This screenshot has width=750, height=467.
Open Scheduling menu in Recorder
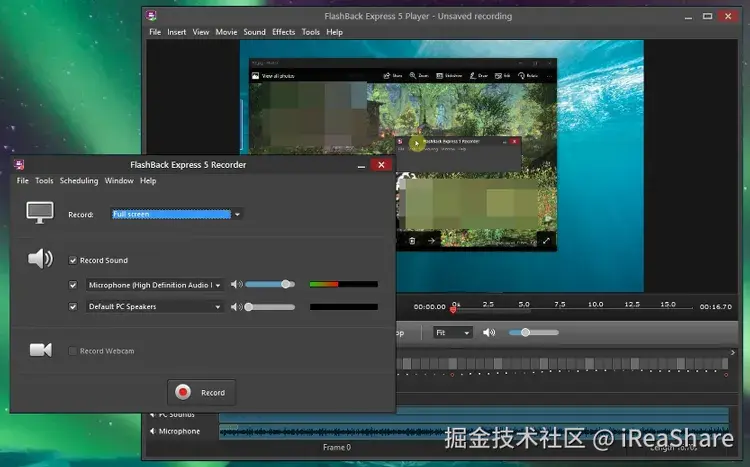click(79, 181)
